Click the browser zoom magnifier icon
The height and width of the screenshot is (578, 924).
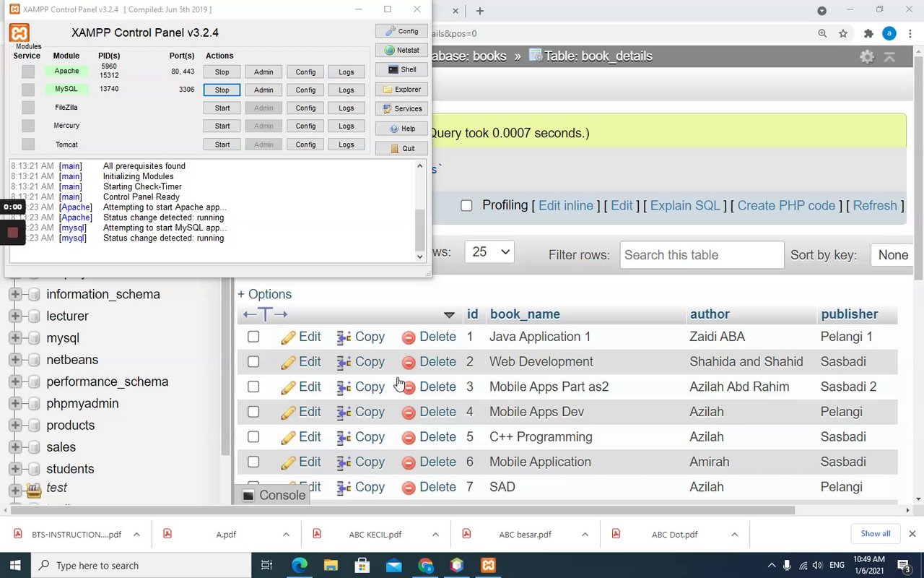tap(822, 33)
